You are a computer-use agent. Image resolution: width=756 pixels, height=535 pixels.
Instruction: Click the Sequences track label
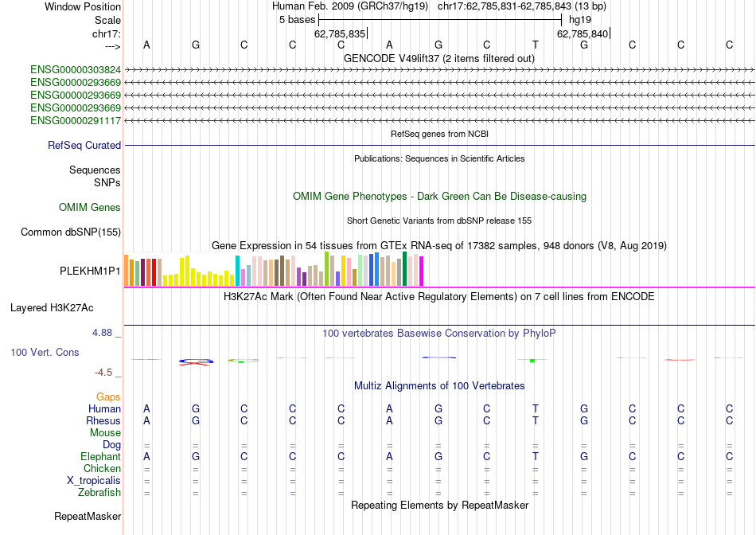click(95, 170)
